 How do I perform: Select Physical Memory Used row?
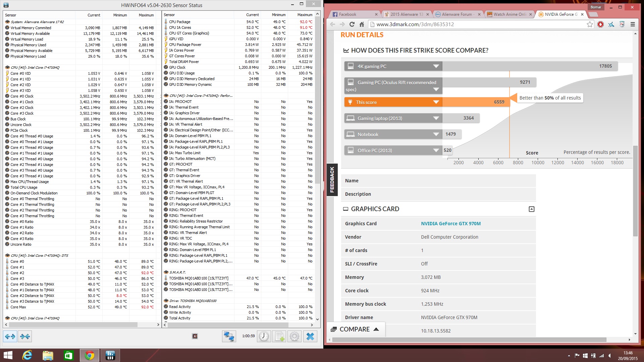coord(82,45)
